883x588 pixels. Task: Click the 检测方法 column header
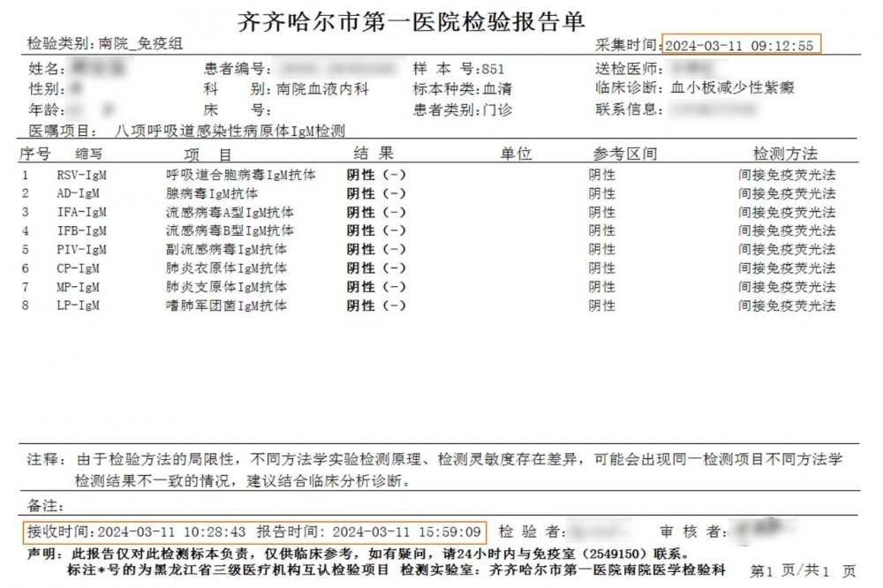(x=784, y=155)
